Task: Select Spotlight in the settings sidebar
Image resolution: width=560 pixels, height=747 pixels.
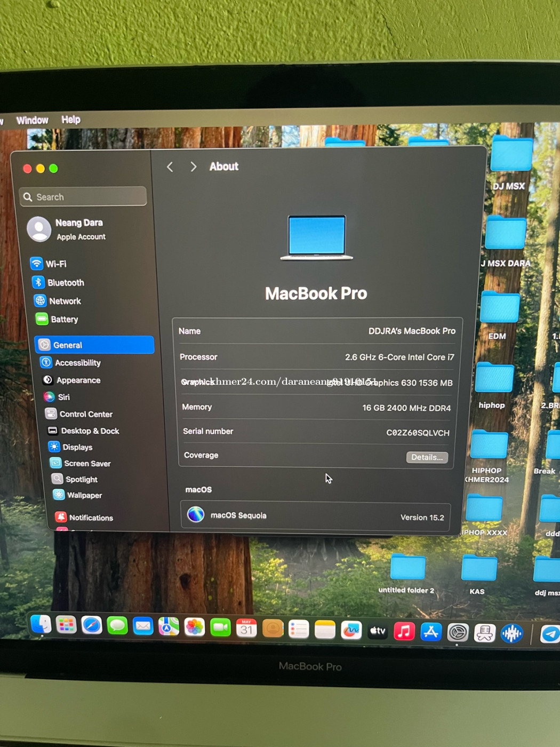Action: [75, 479]
